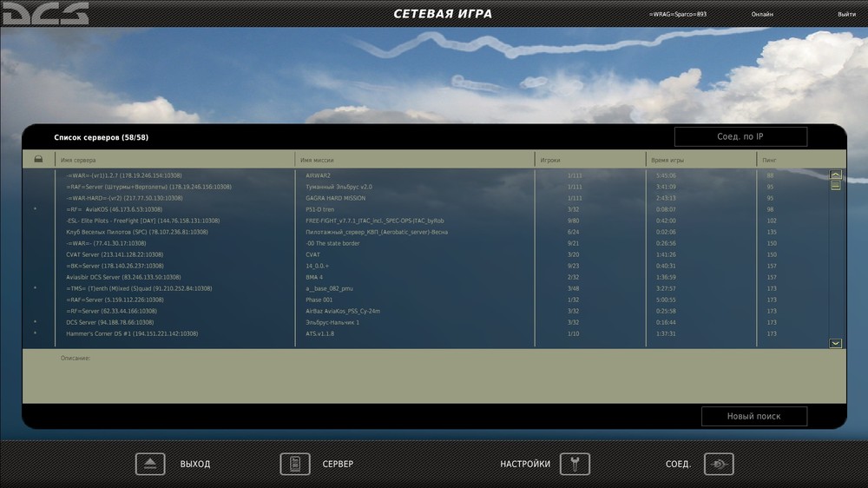Start a new search with Новый поиск
Image resolution: width=868 pixels, height=488 pixels.
tap(754, 416)
